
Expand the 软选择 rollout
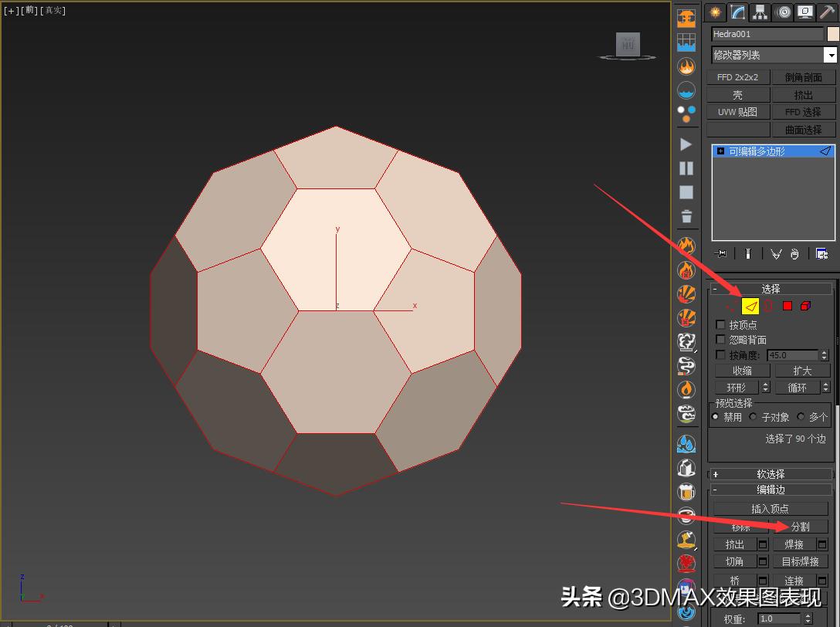pyautogui.click(x=771, y=473)
